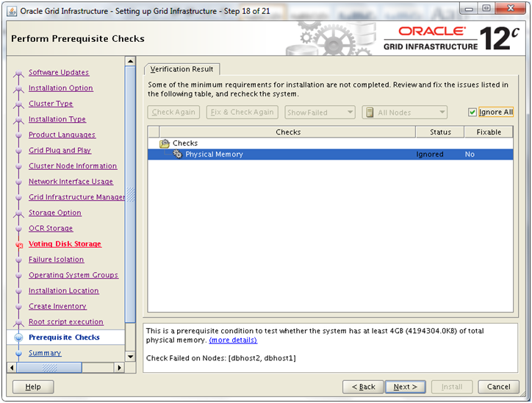Click the sidebar vertical scrollbar thumb
Screen dimensions: 532x403
tap(130, 194)
